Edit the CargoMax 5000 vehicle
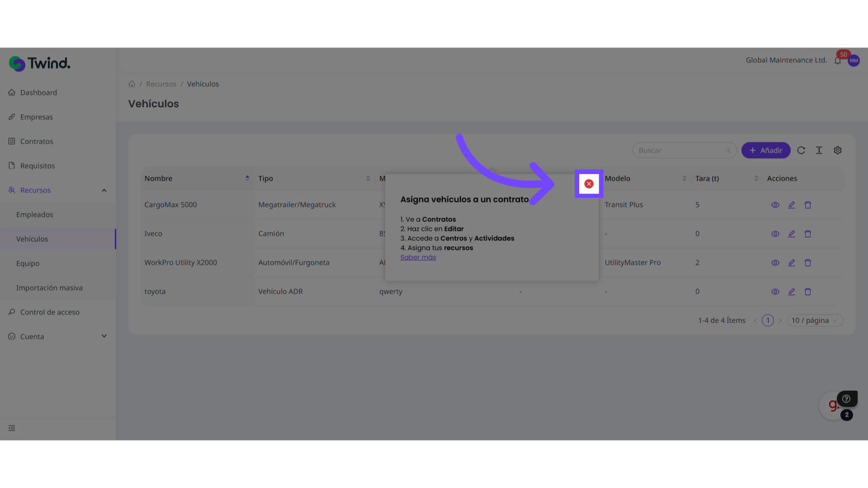The image size is (868, 488). pos(791,205)
